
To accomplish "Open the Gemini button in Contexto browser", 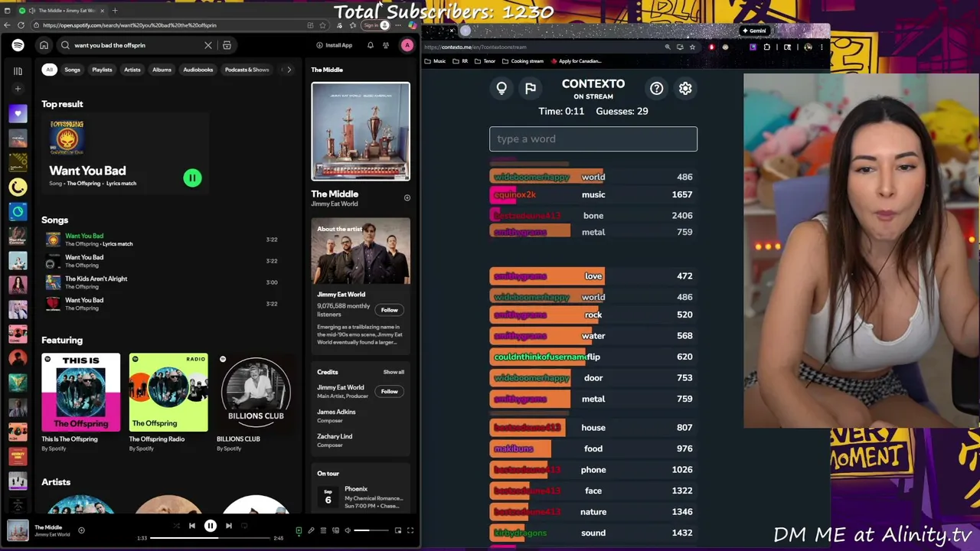I will [x=754, y=31].
